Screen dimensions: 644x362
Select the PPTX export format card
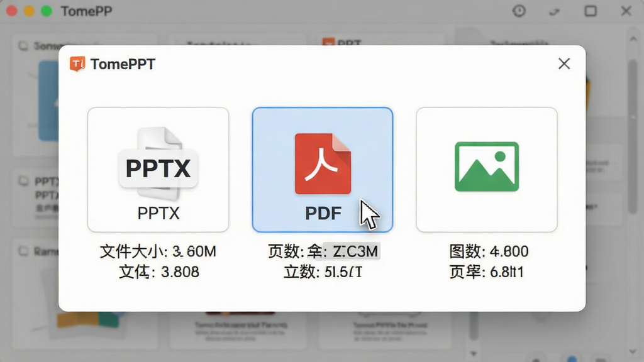[158, 170]
